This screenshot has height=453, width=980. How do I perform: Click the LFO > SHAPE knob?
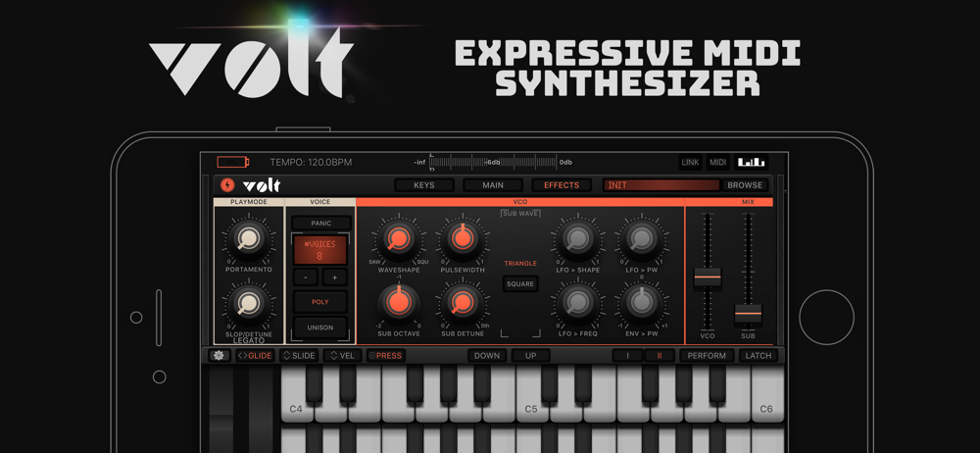577,238
